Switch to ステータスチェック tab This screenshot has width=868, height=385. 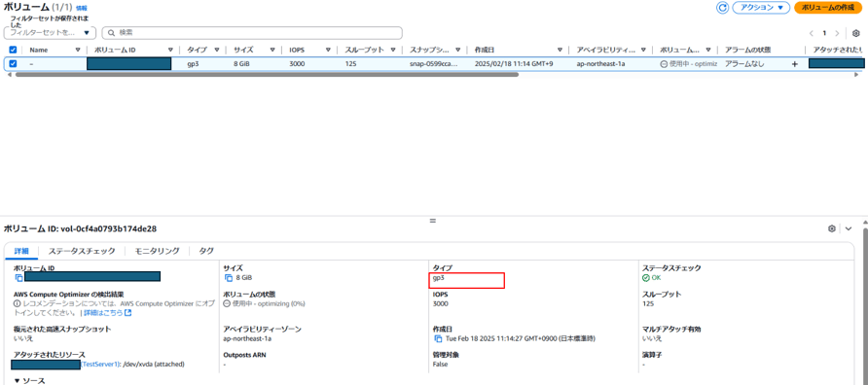[x=82, y=251]
